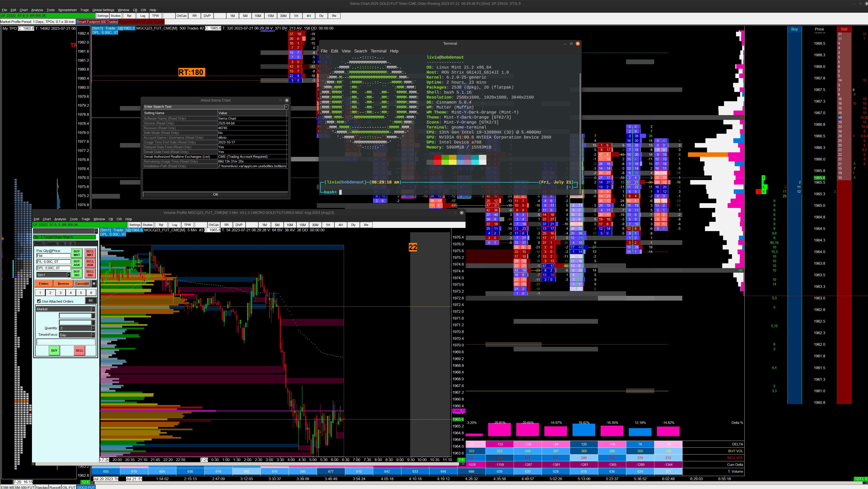Click red swatch in terminal color palette

pos(438,158)
